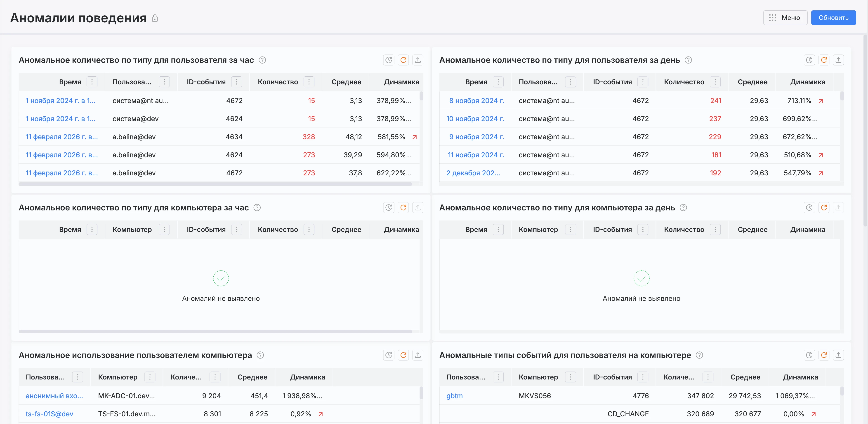Select the count value 241
868x424 pixels.
(x=716, y=101)
